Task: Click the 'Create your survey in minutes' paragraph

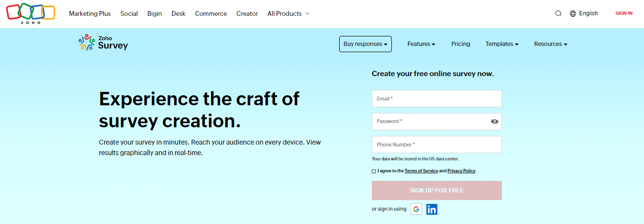Action: pyautogui.click(x=210, y=147)
